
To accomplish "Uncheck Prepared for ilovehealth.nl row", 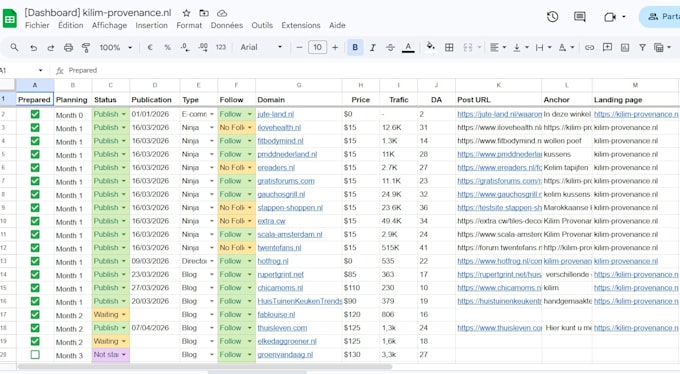I will pyautogui.click(x=35, y=128).
